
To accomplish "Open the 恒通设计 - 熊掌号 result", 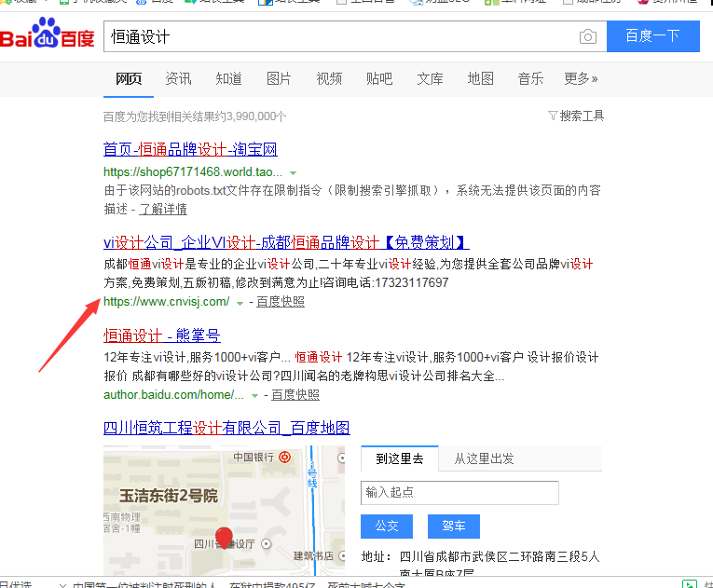I will [x=161, y=335].
